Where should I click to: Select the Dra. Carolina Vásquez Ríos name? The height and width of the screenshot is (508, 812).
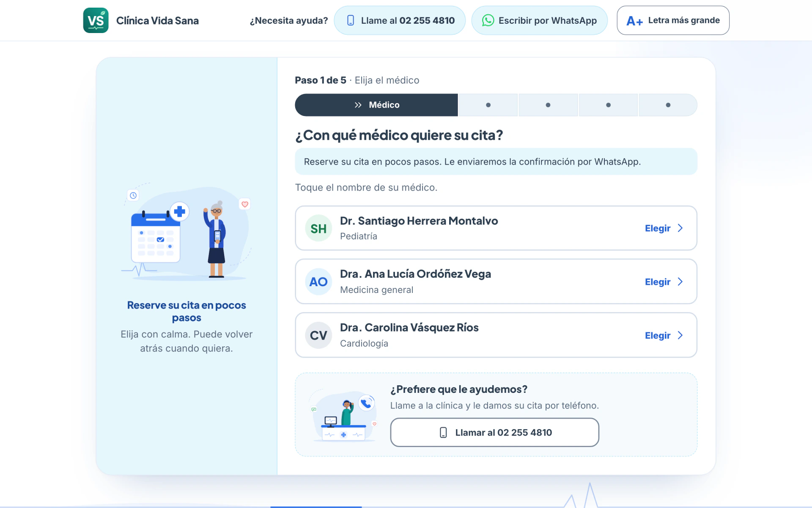409,327
